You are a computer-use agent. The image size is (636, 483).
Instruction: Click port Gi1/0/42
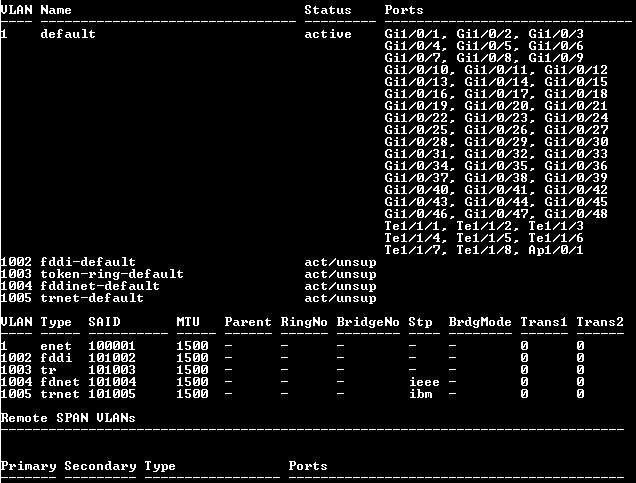pyautogui.click(x=576, y=190)
